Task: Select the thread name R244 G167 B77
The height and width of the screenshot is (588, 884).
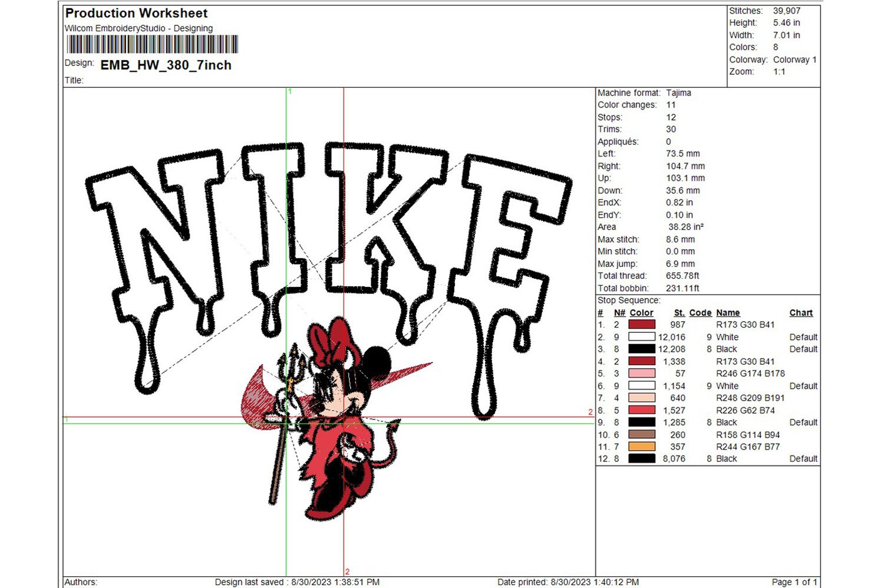Action: pyautogui.click(x=748, y=447)
